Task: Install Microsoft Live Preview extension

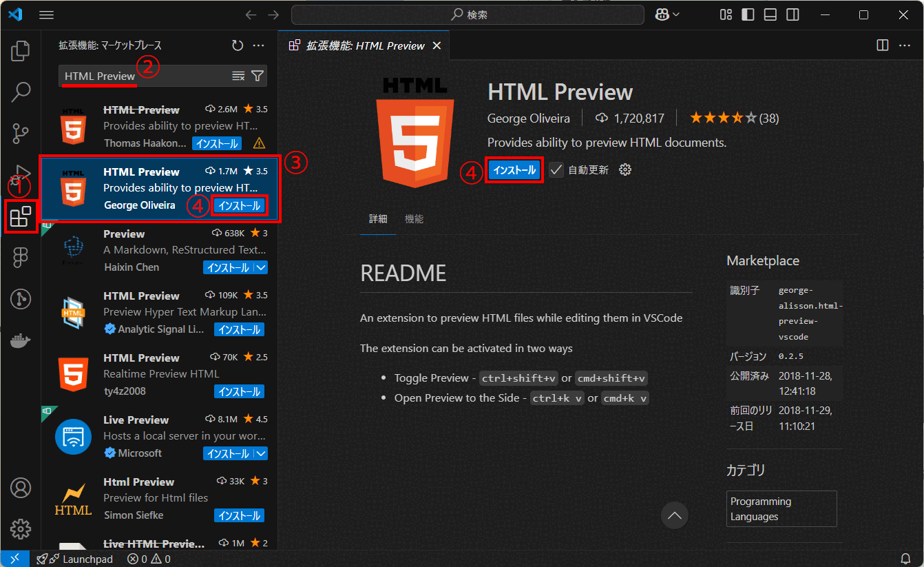Action: 228,453
